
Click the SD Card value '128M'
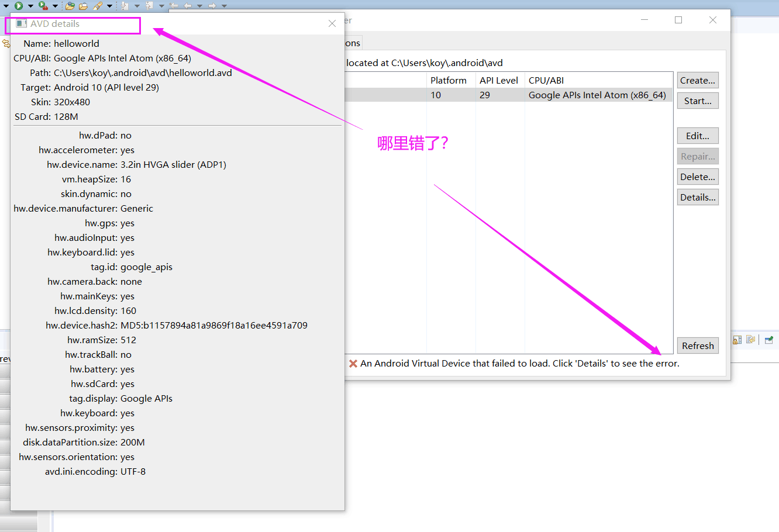click(x=66, y=116)
